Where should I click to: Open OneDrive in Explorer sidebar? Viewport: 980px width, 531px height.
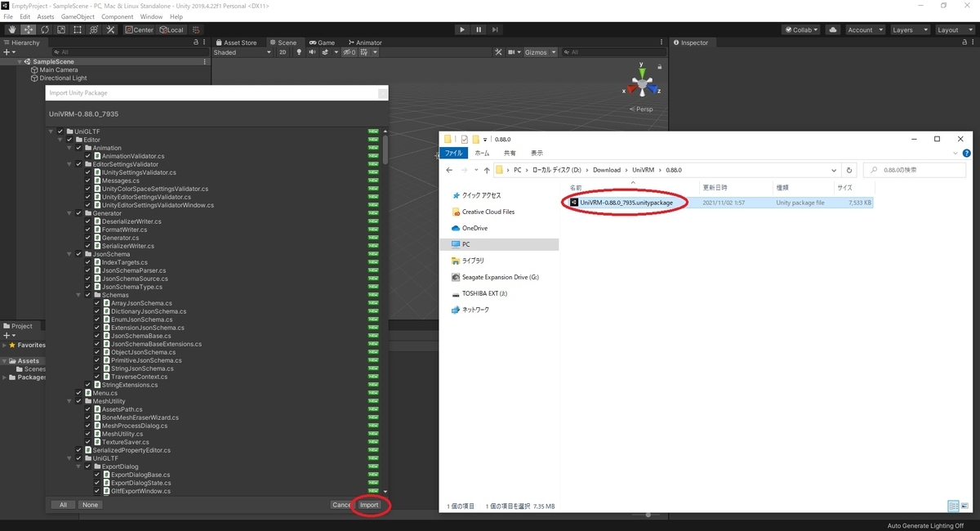tap(474, 228)
